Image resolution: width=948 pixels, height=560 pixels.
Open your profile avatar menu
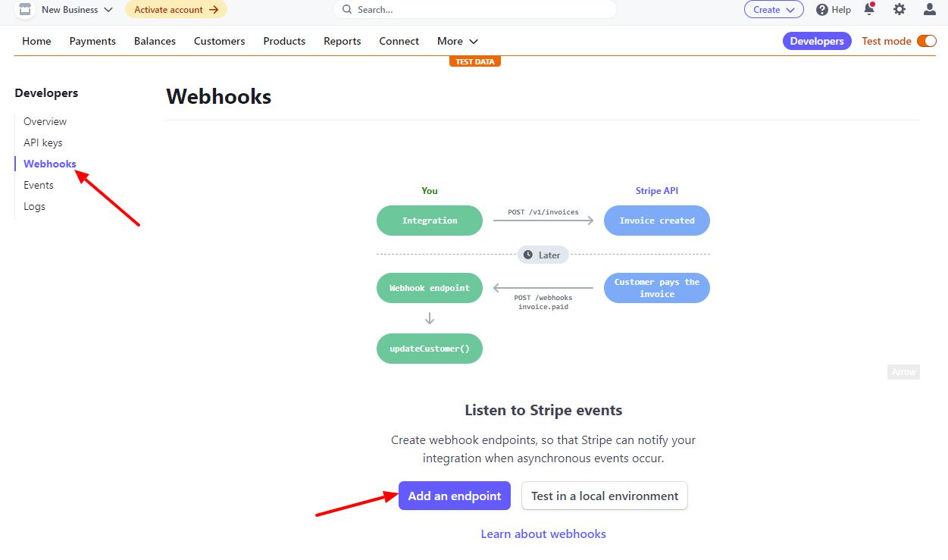point(928,9)
